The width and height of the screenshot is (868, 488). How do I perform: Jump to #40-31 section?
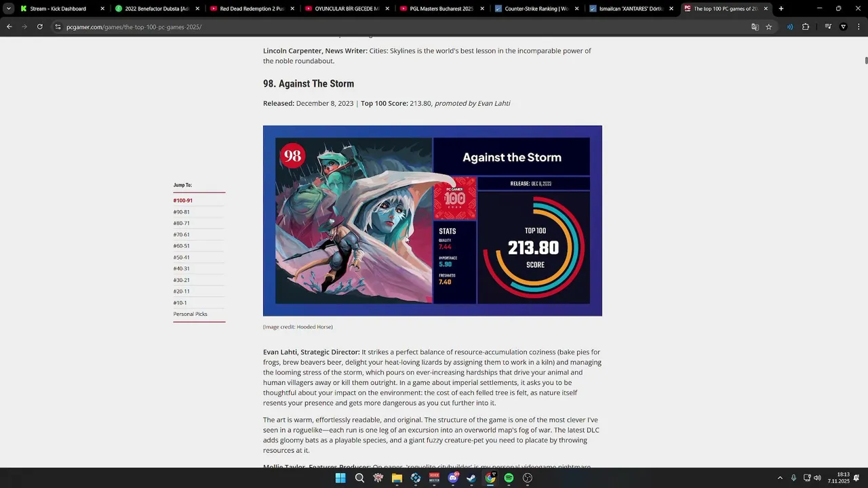pos(181,268)
